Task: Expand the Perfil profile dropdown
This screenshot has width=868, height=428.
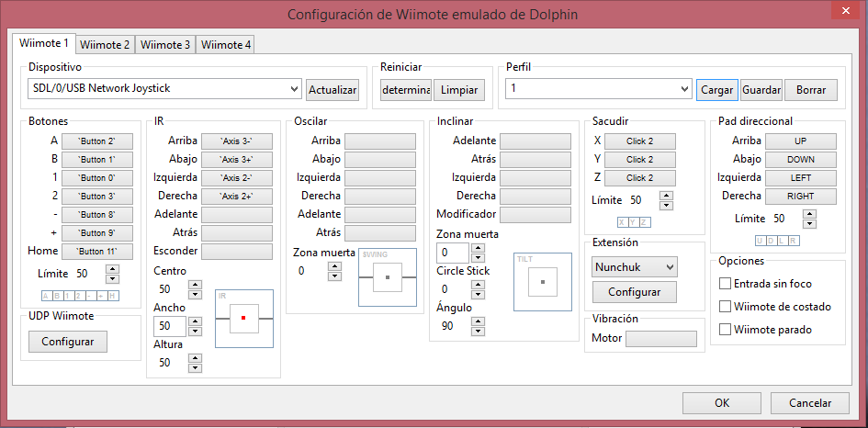Action: tap(683, 89)
